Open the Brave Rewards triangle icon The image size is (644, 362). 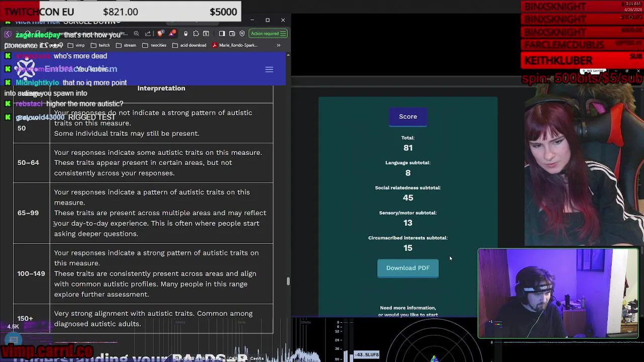point(172,33)
